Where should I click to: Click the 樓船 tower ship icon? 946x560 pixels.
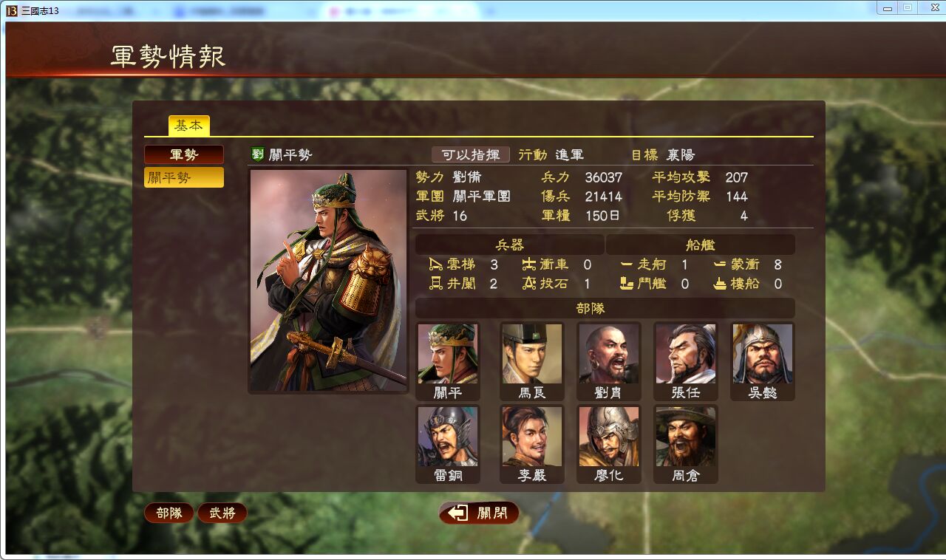click(x=721, y=284)
